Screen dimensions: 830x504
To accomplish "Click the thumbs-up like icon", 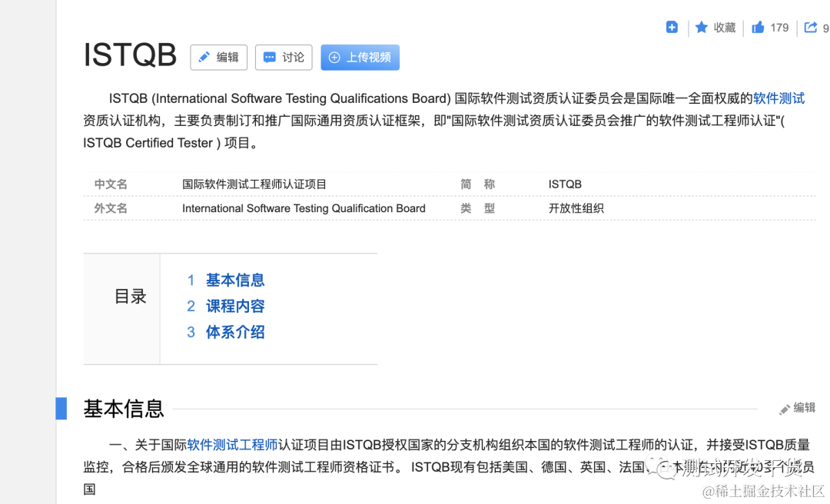I will pos(758,27).
